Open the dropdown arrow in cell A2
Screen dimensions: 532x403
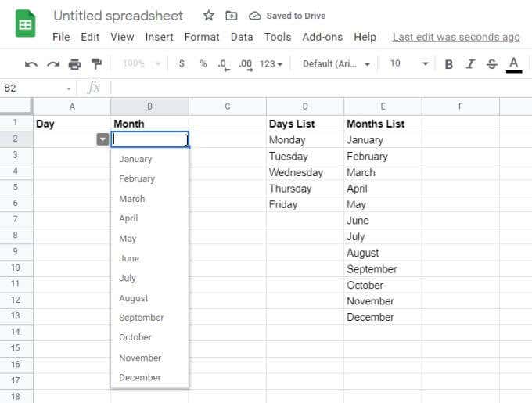pyautogui.click(x=102, y=139)
